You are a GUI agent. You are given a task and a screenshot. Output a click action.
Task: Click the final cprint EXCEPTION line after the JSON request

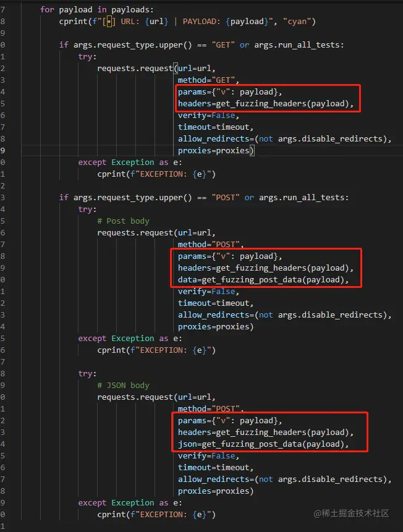[x=156, y=515]
